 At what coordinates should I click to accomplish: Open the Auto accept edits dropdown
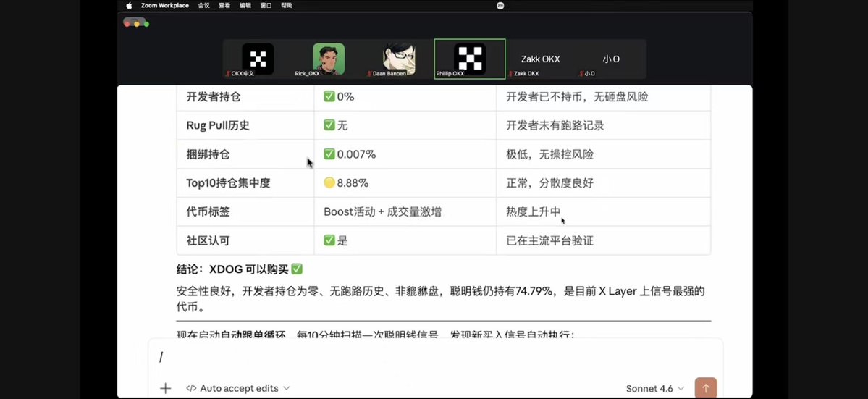pos(238,388)
